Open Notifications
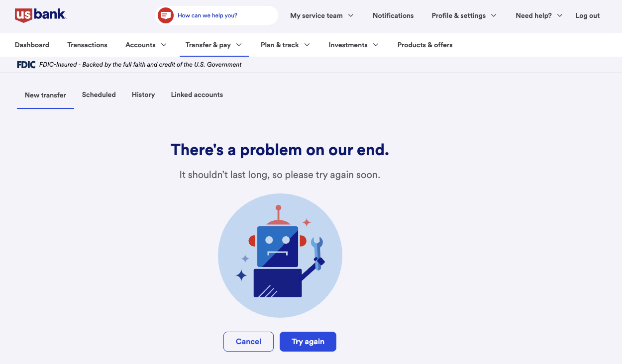This screenshot has width=622, height=364. point(393,15)
